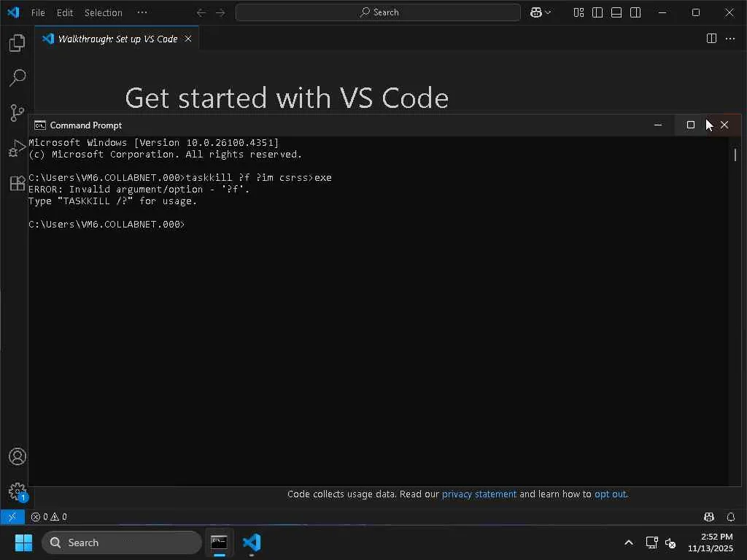This screenshot has width=747, height=560.
Task: Open the opt out link
Action: tap(611, 494)
